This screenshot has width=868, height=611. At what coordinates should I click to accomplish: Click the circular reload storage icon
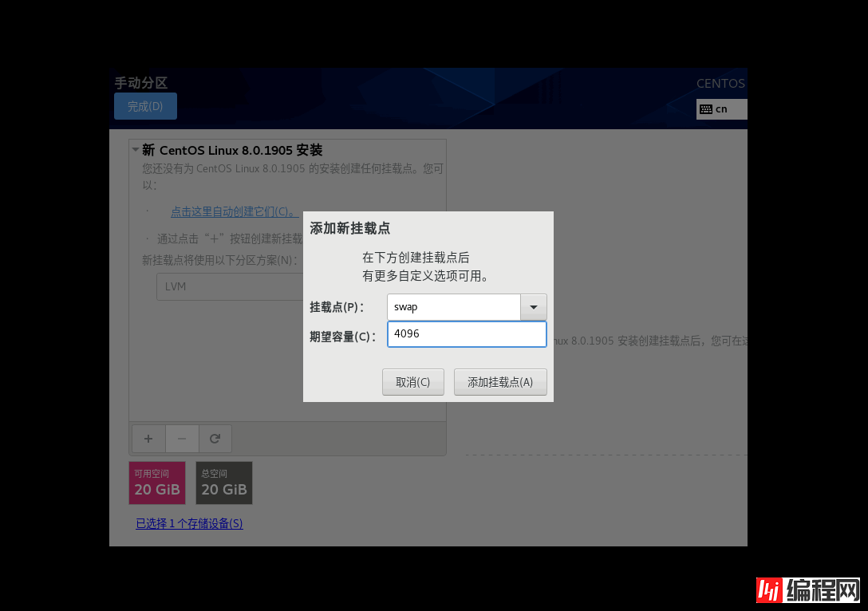coord(215,439)
